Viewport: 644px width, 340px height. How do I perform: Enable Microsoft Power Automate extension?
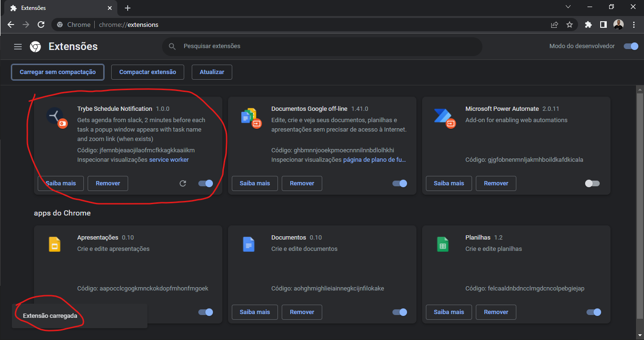(x=592, y=183)
